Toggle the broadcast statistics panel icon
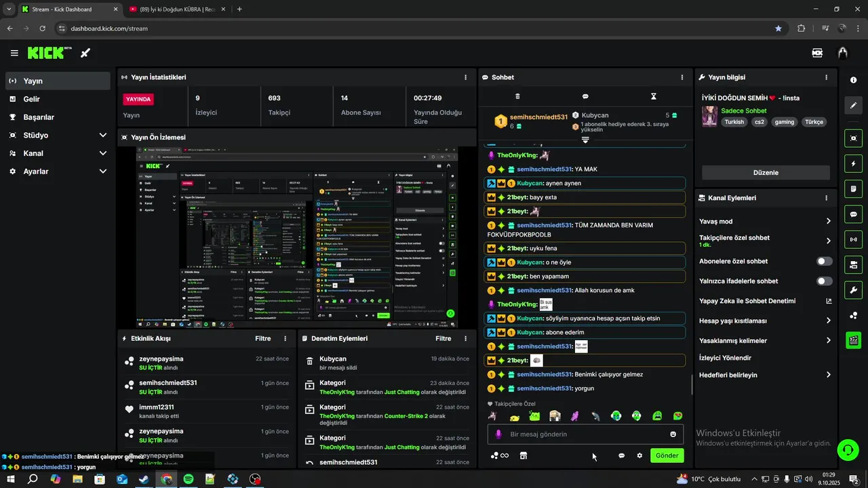This screenshot has height=488, width=868. [853, 239]
